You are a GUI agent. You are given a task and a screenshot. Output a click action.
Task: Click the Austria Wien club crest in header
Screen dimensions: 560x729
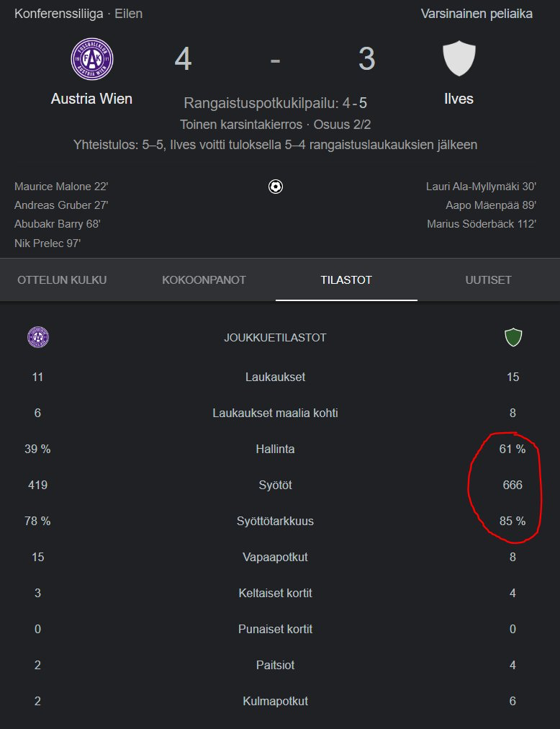click(91, 59)
